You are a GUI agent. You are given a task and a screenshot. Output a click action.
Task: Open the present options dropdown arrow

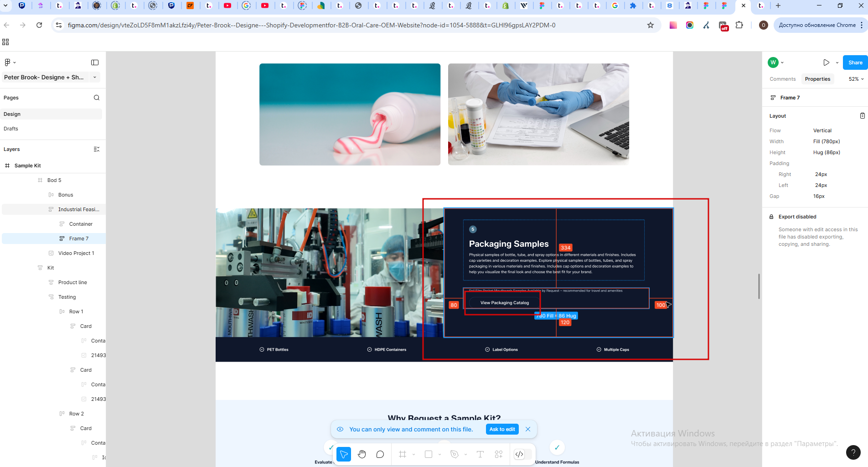coord(837,62)
